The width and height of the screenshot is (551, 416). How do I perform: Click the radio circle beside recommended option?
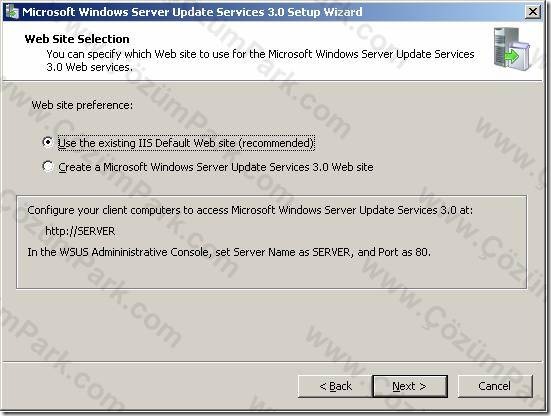(47, 142)
